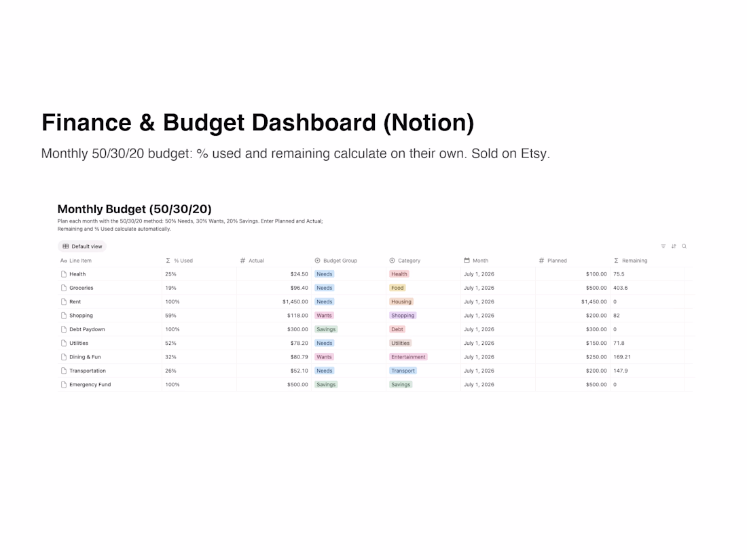Click the % Used column header

tap(179, 261)
